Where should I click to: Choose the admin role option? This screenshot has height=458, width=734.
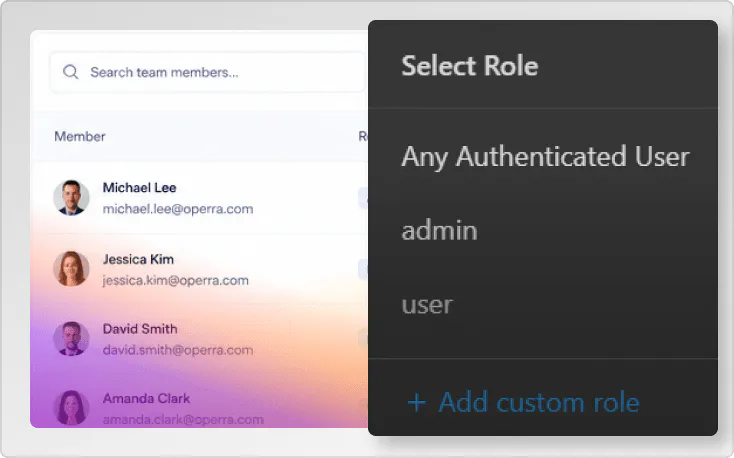440,230
